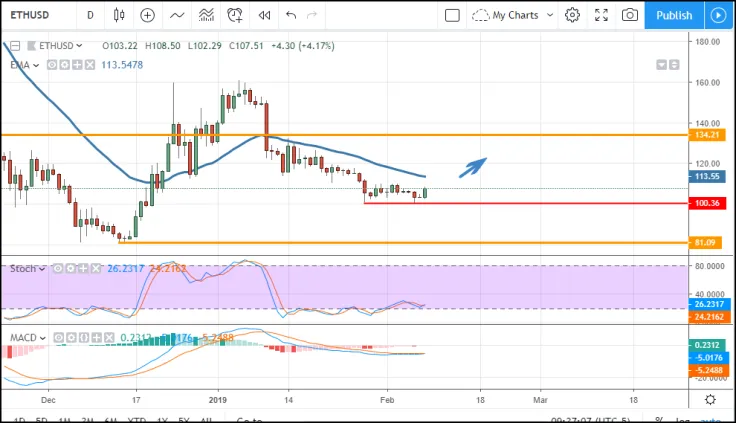
Task: Start bar replay with the rewind icon
Action: (264, 15)
